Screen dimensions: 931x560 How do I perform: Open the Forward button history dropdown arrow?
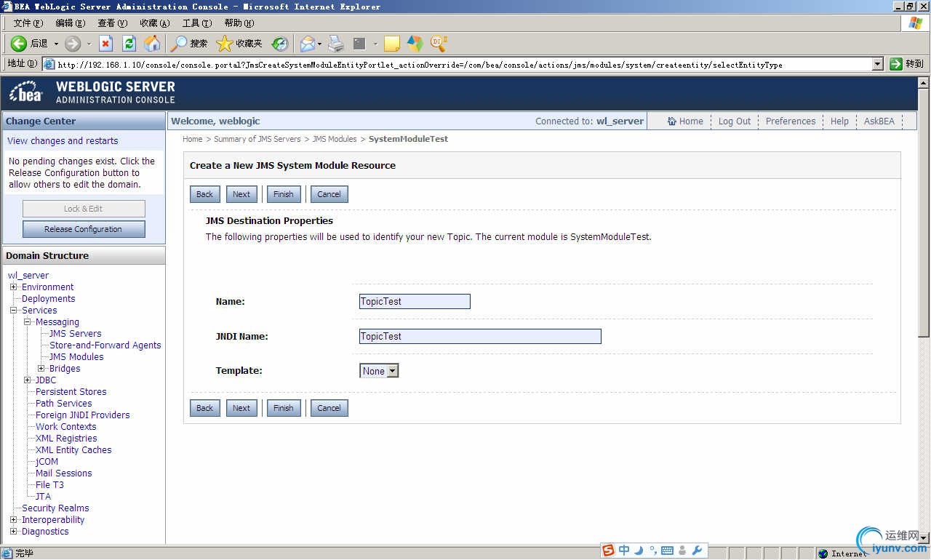(x=89, y=44)
